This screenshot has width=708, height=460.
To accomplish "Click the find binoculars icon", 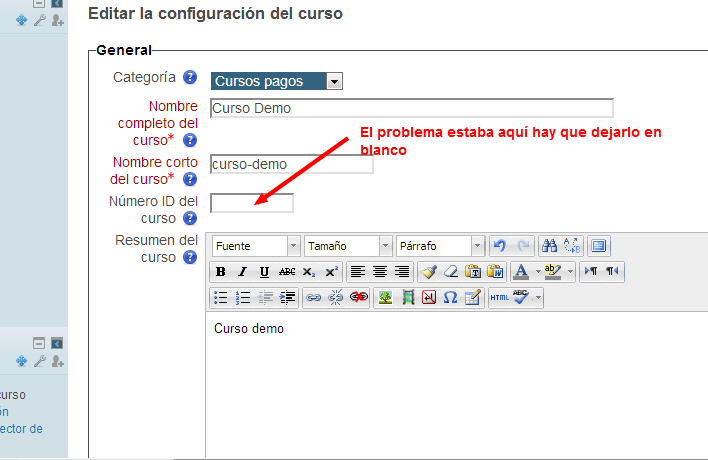I will pos(549,246).
